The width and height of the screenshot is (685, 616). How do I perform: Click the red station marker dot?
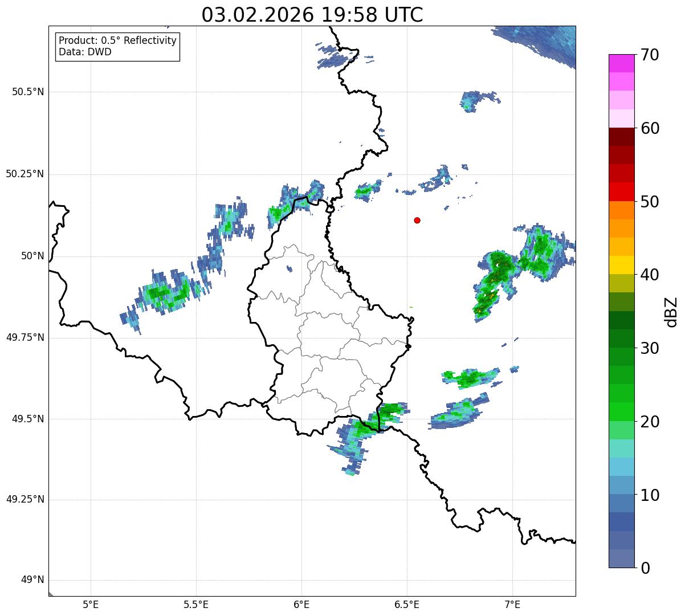417,220
